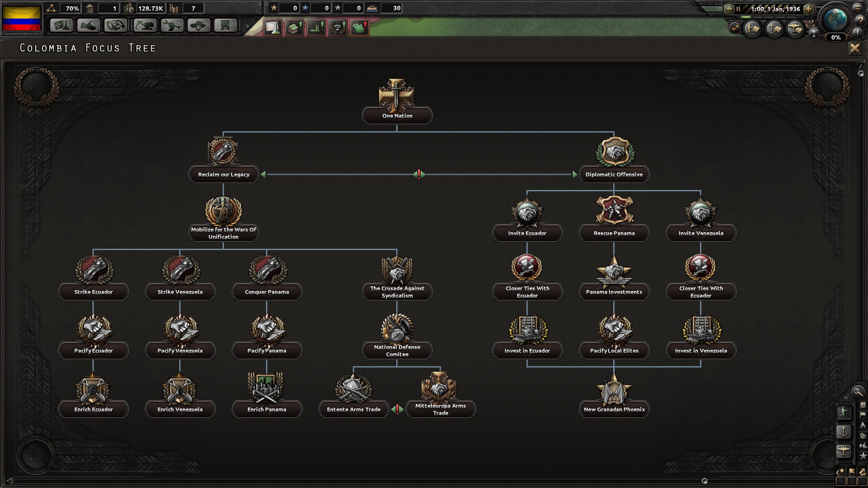Select the Rescue Panama focus
868x488 pixels.
point(614,220)
